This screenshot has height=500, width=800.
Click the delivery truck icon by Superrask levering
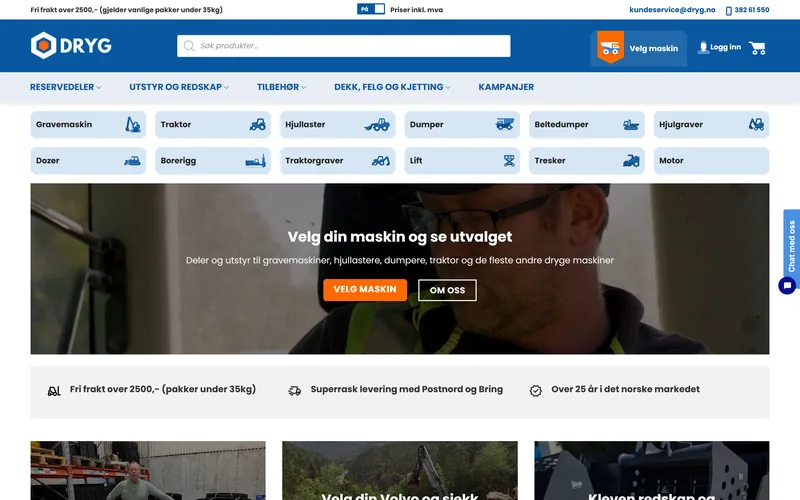pyautogui.click(x=294, y=391)
